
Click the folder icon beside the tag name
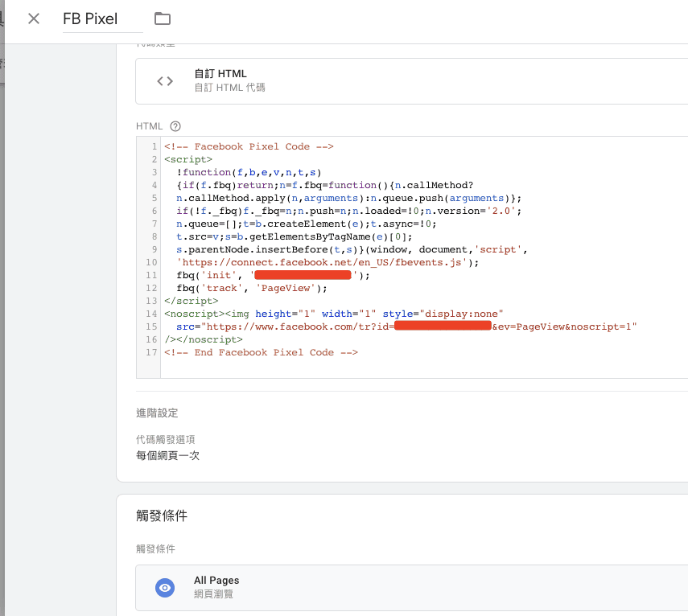(163, 18)
